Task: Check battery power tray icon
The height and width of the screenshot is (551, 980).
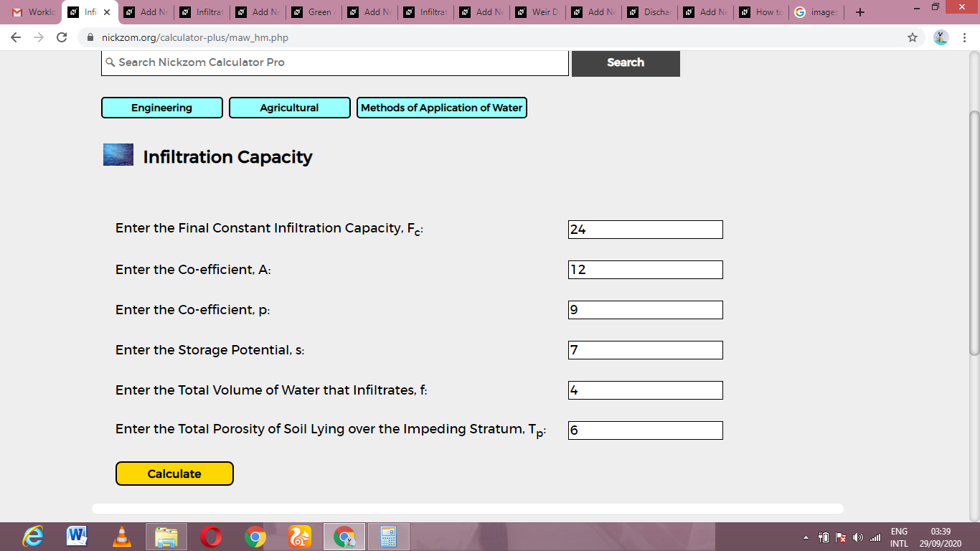Action: coord(824,537)
